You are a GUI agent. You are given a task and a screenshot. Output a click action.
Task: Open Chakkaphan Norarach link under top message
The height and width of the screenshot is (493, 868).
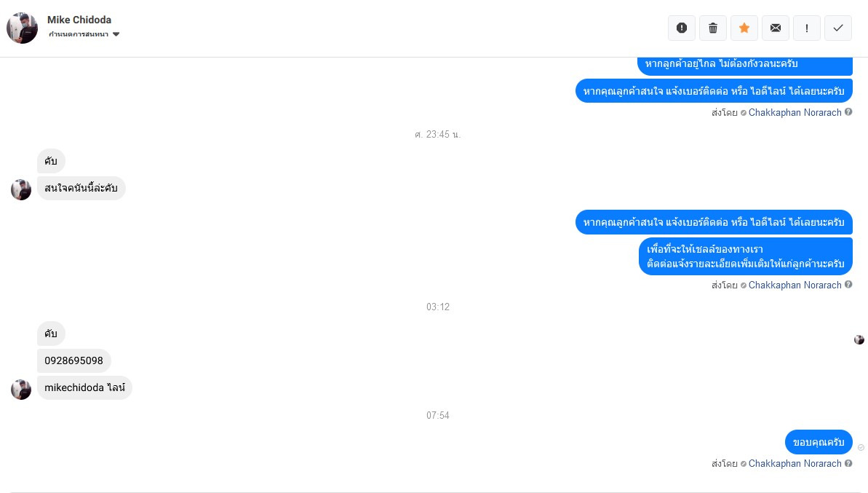coord(795,112)
